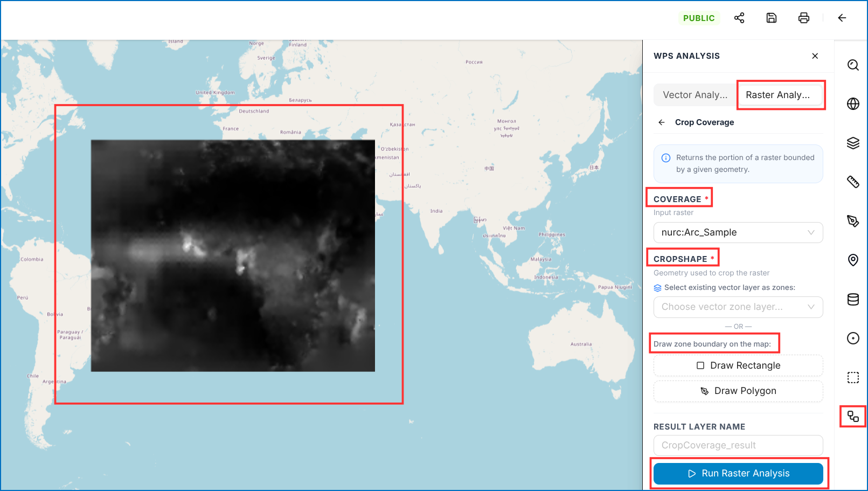The width and height of the screenshot is (868, 491).
Task: Go back from Crop Coverage
Action: pyautogui.click(x=662, y=122)
